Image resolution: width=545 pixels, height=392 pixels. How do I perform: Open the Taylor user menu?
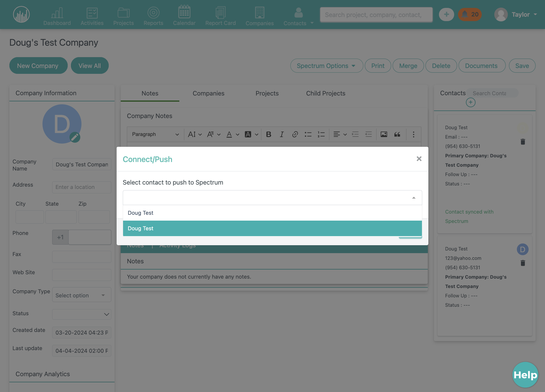click(x=516, y=14)
